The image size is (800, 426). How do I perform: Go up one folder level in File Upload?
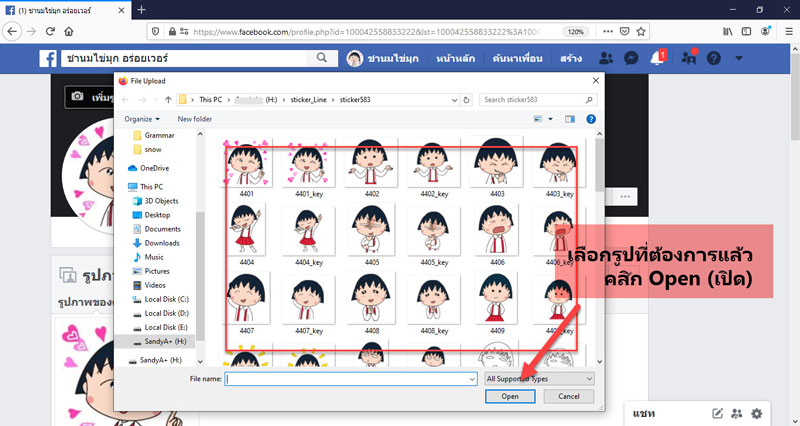[168, 100]
